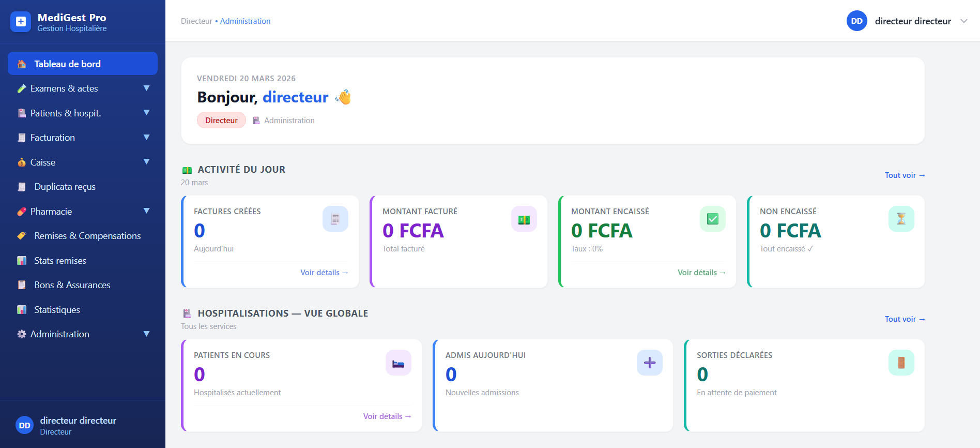Go to Stats remises page
This screenshot has height=448, width=980.
pos(60,261)
